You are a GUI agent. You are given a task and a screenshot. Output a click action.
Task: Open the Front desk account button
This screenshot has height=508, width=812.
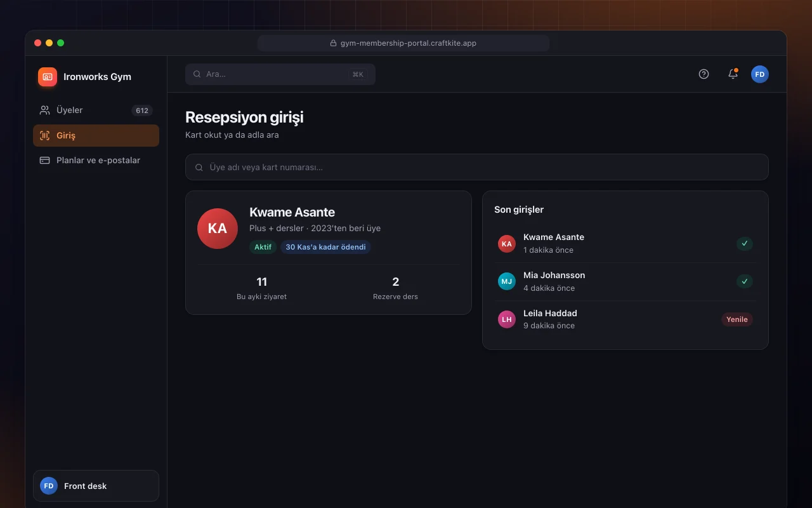96,486
